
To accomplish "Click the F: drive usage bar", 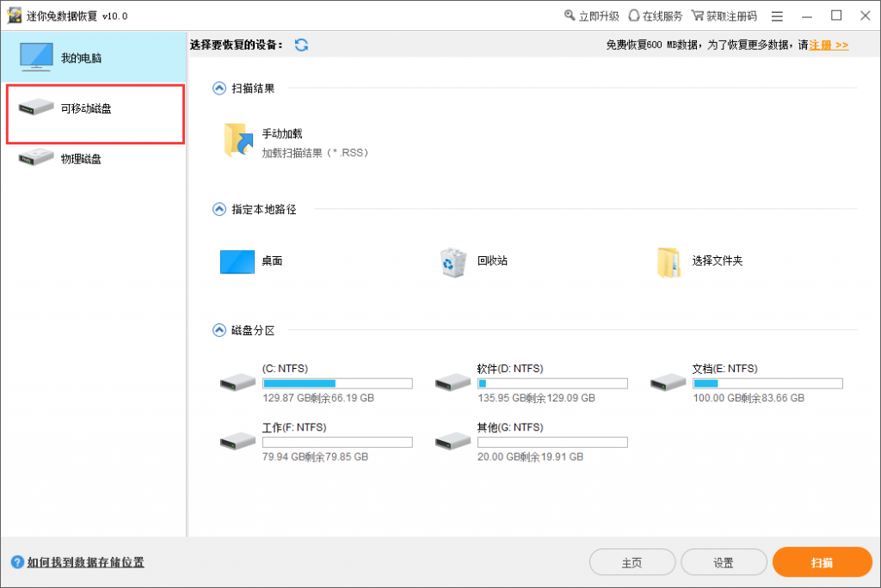I will 337,443.
